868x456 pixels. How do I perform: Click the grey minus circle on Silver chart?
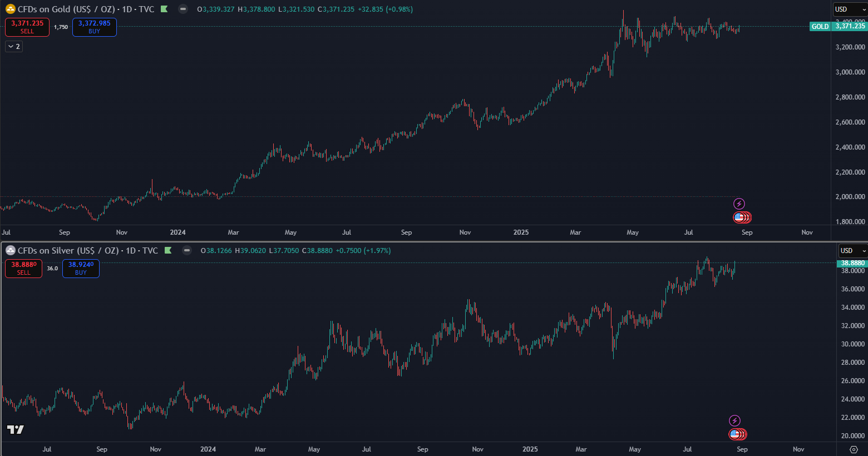pyautogui.click(x=187, y=250)
